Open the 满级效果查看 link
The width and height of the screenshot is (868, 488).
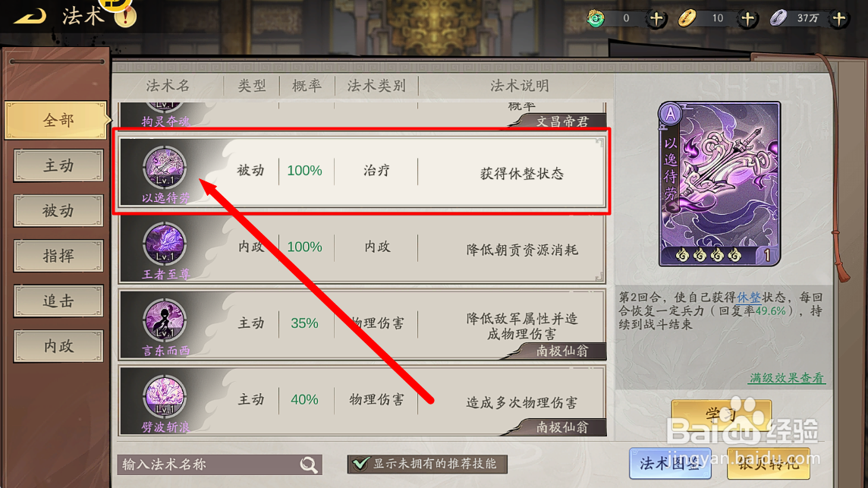click(787, 378)
